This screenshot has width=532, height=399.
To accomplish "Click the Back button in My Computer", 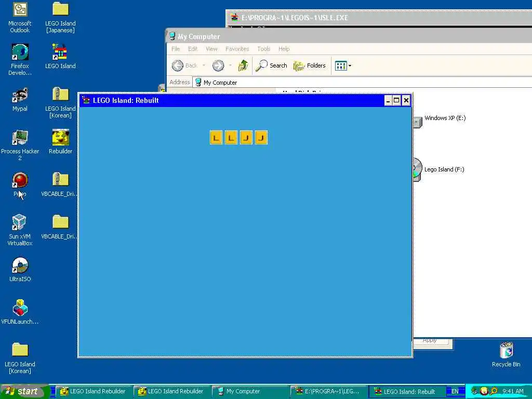I will point(184,65).
